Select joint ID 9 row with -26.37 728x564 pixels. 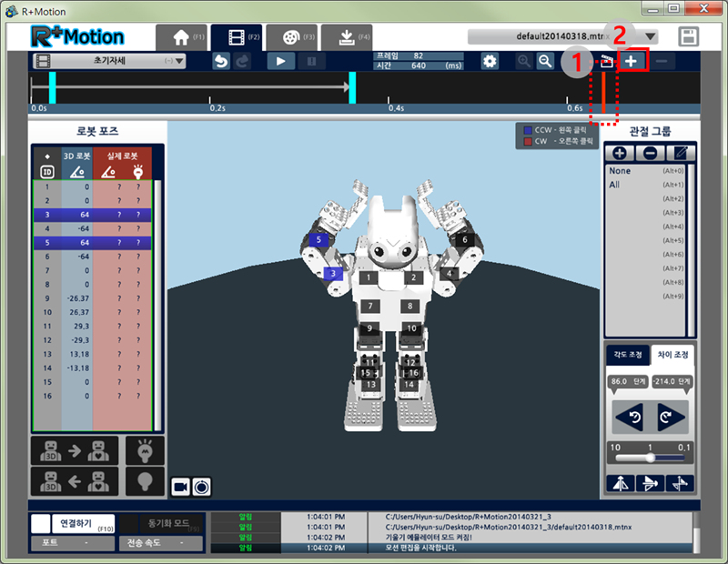click(93, 298)
